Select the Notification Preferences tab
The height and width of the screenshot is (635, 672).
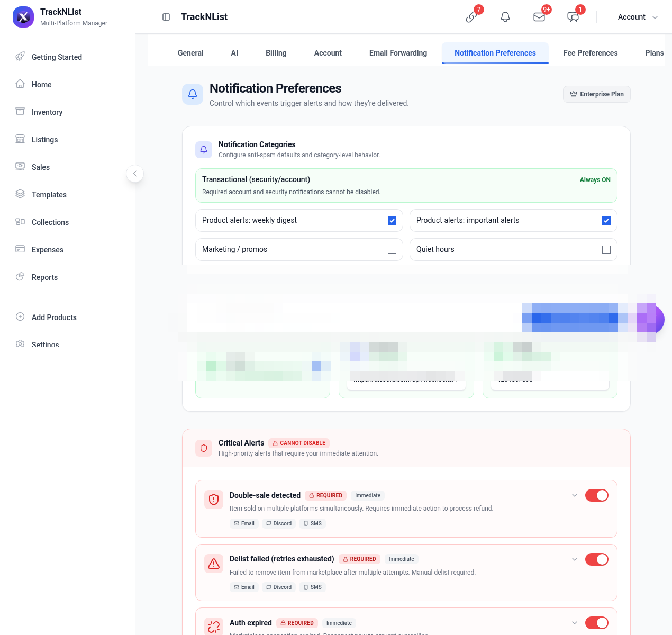[495, 53]
